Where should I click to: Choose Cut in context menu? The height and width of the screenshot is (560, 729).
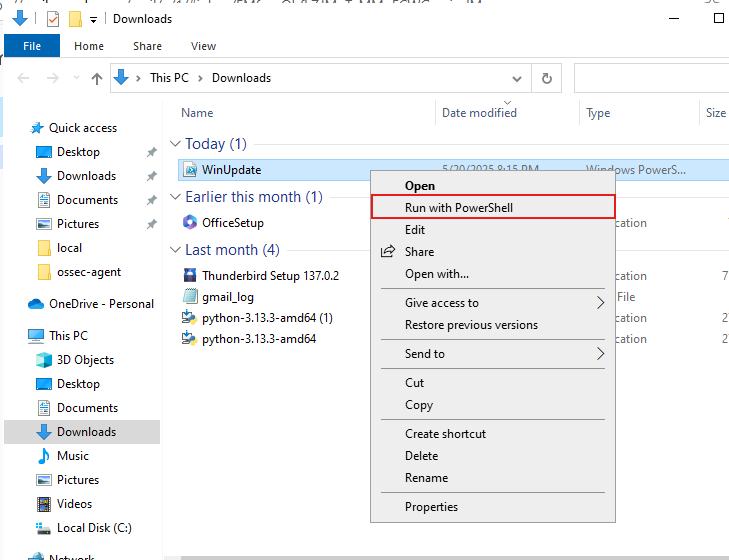click(x=493, y=383)
